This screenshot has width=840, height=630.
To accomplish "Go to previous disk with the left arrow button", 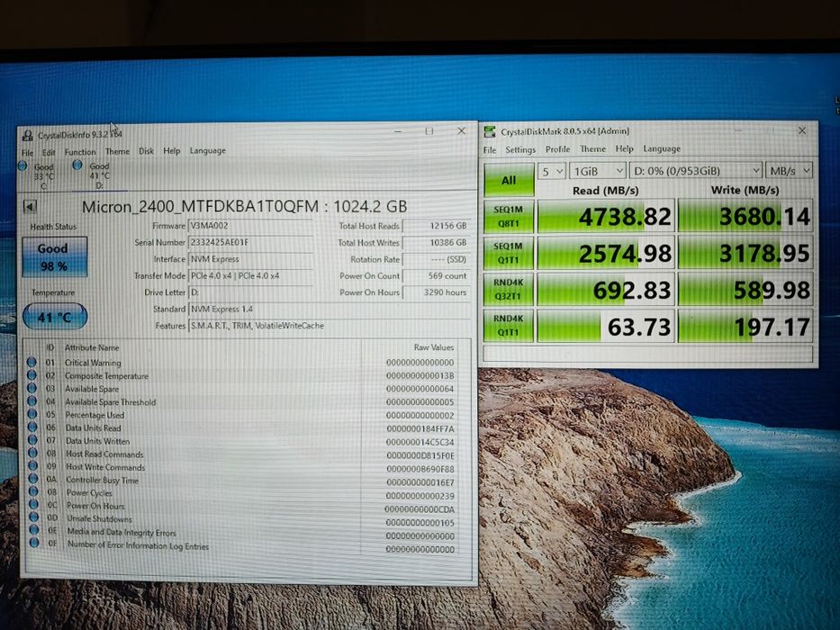I will click(x=30, y=206).
